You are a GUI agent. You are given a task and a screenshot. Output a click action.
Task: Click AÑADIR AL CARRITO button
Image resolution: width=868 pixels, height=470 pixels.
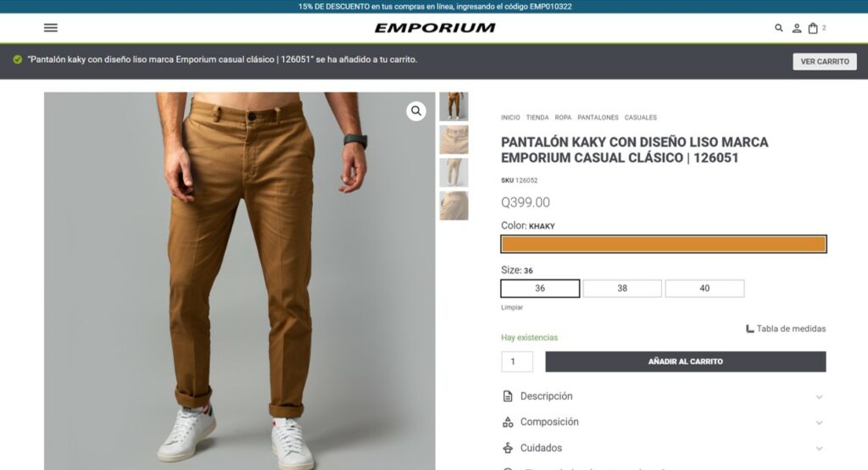[685, 362]
